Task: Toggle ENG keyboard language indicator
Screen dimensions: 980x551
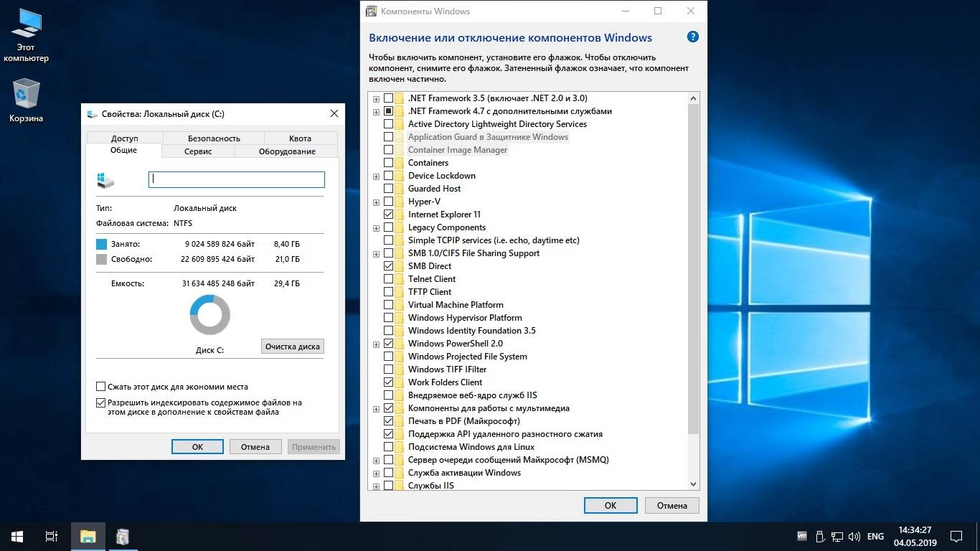Action: (x=875, y=536)
